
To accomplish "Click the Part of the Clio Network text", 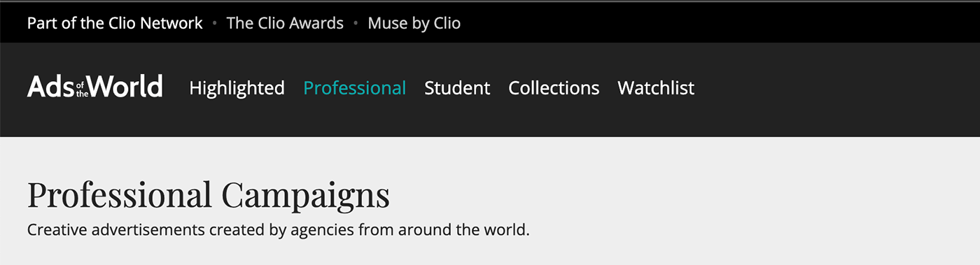I will [x=115, y=23].
